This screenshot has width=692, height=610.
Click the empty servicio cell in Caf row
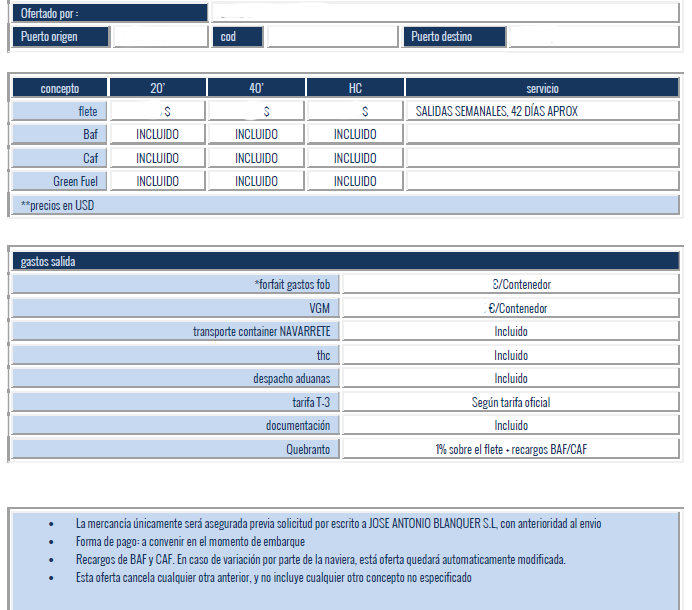coord(542,158)
